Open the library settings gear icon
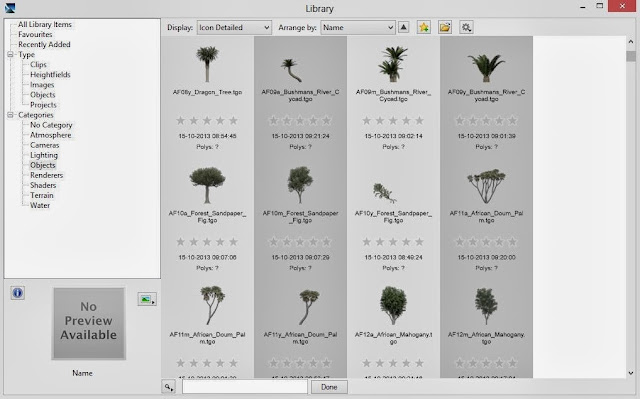The width and height of the screenshot is (640, 399). (466, 27)
